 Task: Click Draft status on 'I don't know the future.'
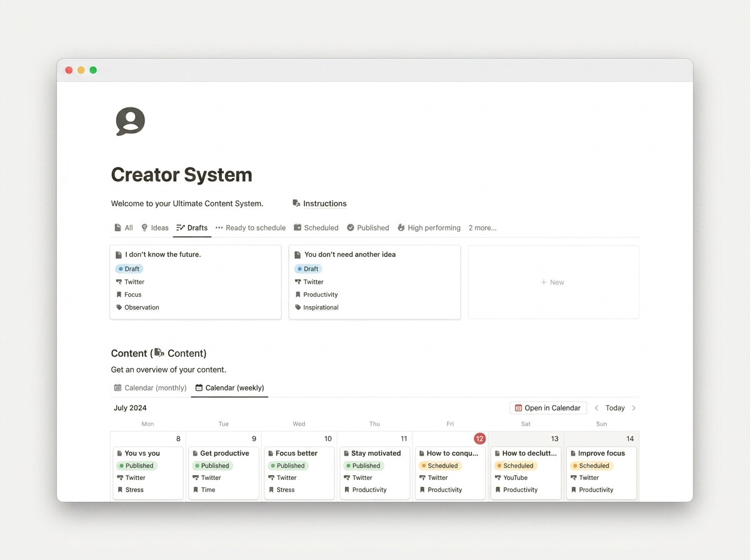129,269
